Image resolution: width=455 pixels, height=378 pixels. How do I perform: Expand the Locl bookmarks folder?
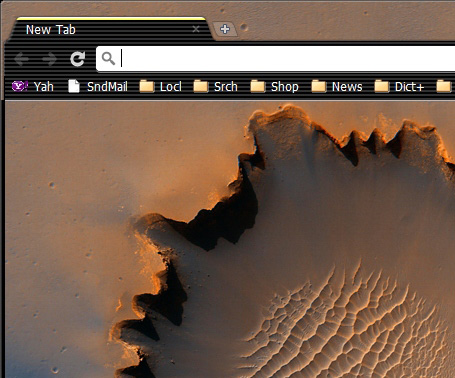coord(160,87)
